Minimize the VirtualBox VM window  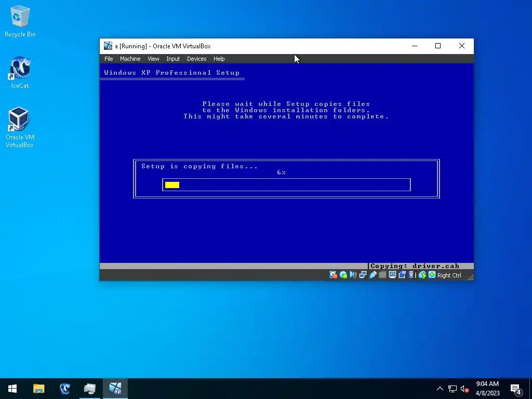click(x=415, y=46)
